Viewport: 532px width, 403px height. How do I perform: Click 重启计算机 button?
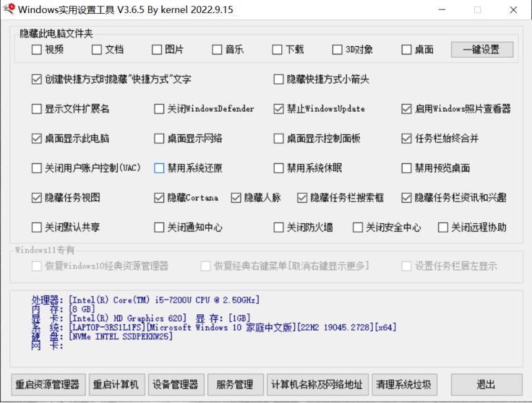click(116, 384)
